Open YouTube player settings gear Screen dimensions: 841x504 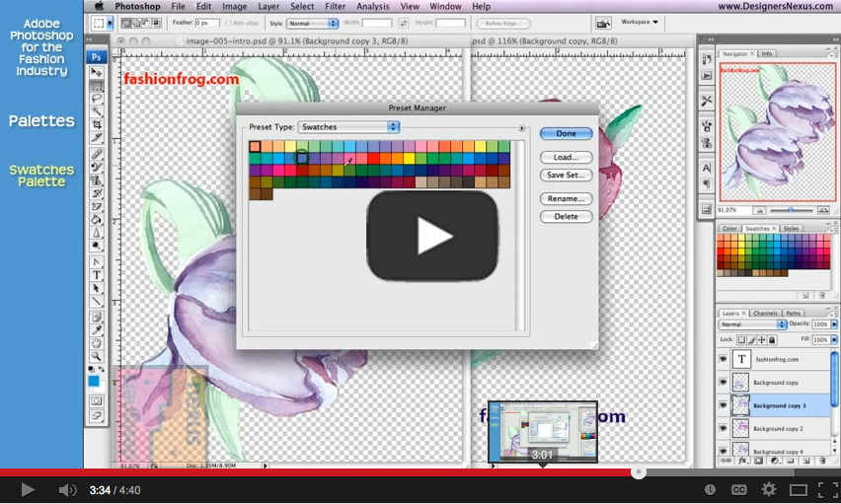point(769,489)
